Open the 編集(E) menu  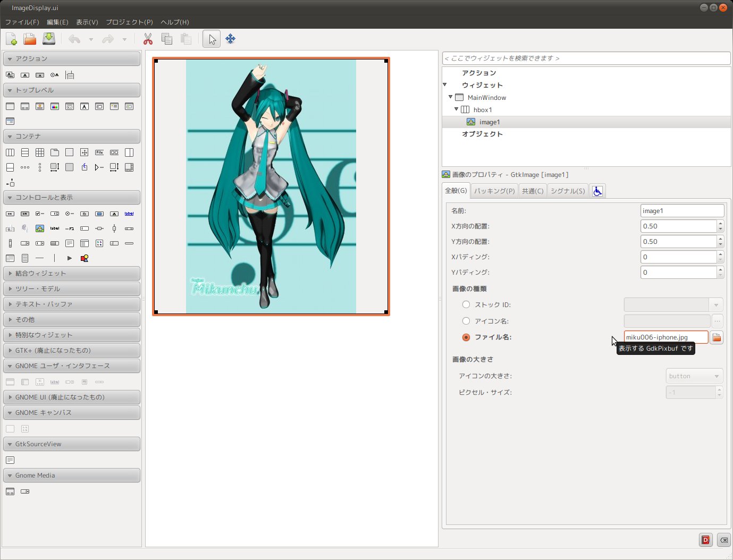click(57, 22)
